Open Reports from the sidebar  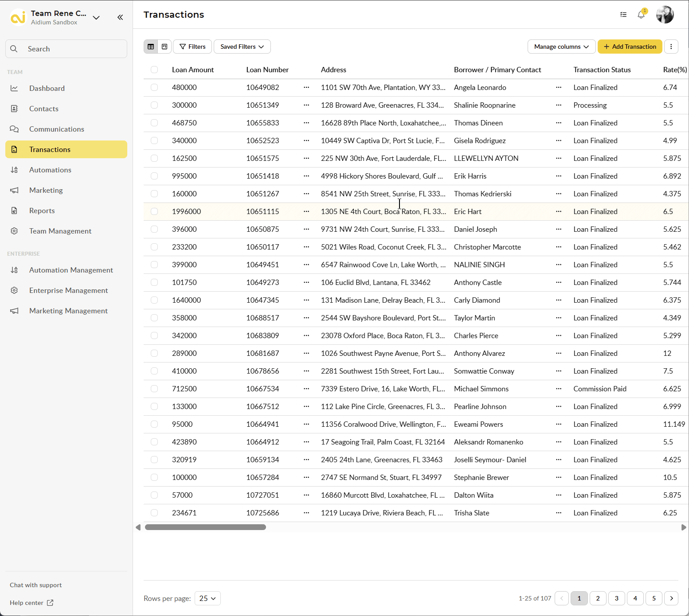click(x=42, y=211)
